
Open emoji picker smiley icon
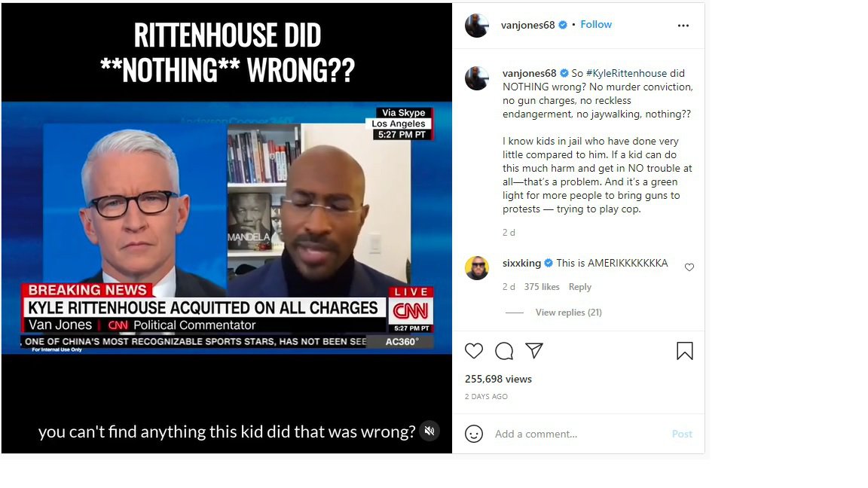coord(474,434)
